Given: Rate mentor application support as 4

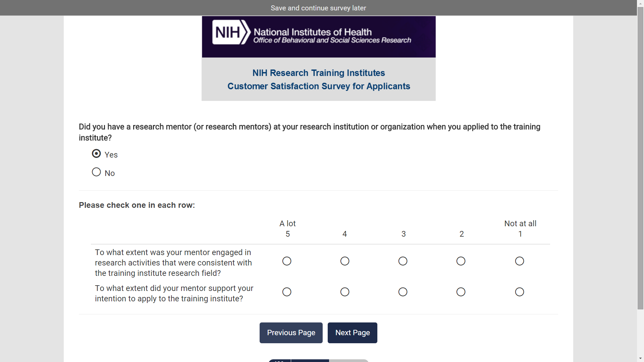Looking at the screenshot, I should 345,292.
